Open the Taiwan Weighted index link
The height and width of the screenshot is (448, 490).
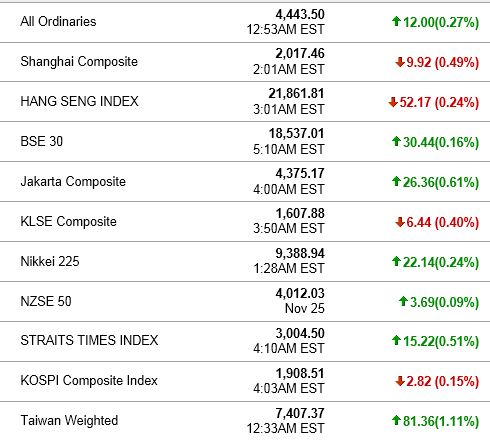click(x=69, y=420)
